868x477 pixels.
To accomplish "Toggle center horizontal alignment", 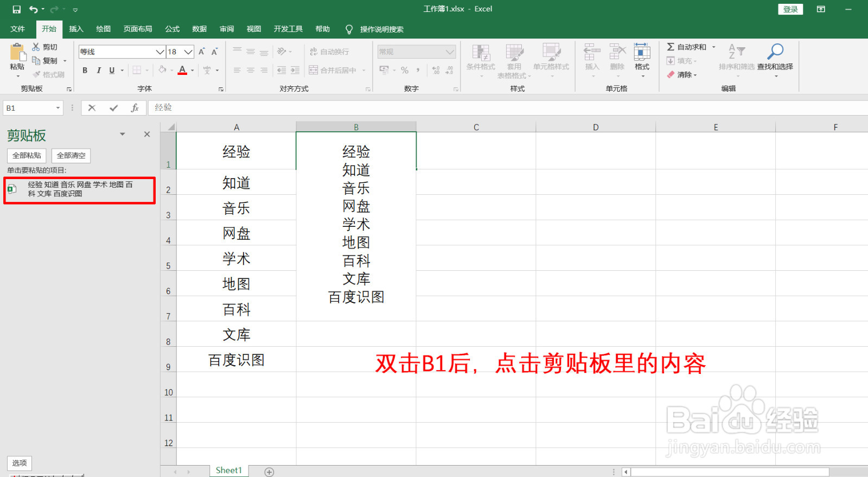I will (x=250, y=70).
